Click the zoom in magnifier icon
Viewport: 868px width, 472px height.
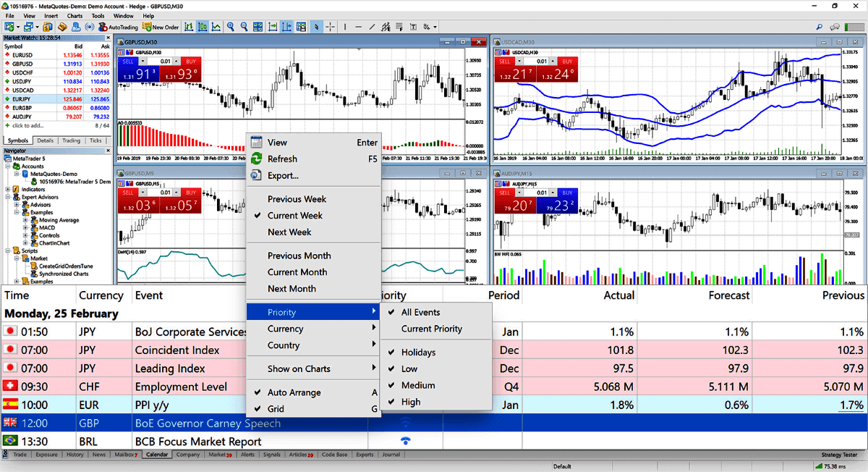[x=231, y=27]
